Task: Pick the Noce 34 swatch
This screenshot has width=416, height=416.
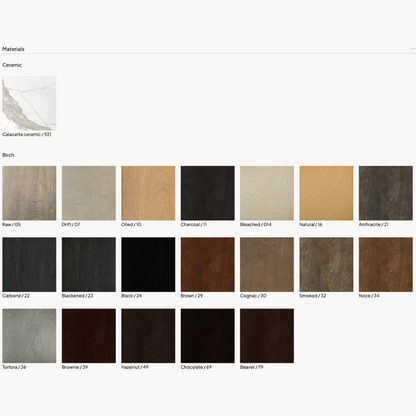Action: (x=386, y=264)
